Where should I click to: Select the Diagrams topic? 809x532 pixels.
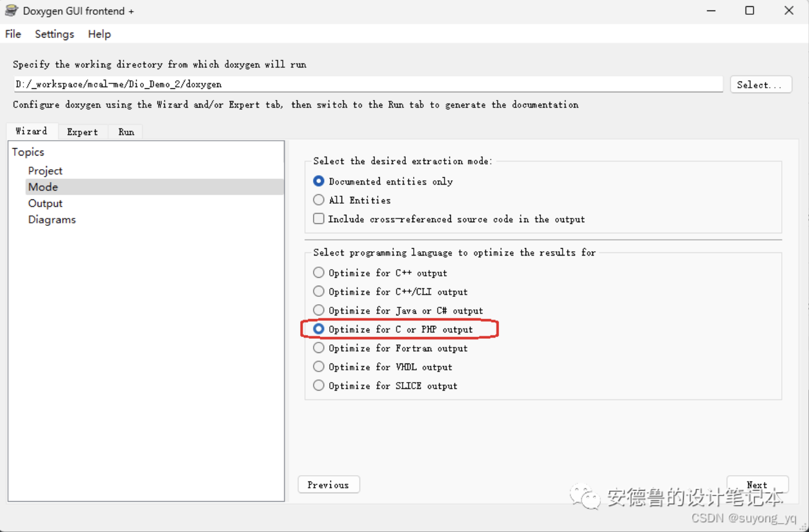[52, 220]
